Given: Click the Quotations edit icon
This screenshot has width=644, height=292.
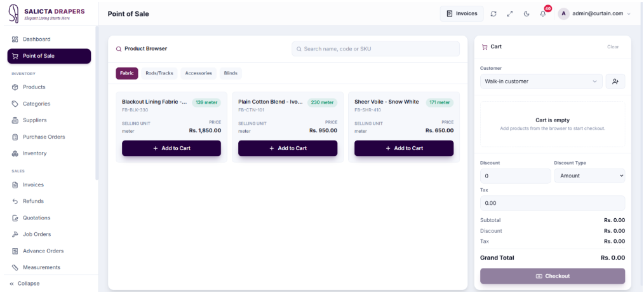Looking at the screenshot, I should tap(15, 218).
